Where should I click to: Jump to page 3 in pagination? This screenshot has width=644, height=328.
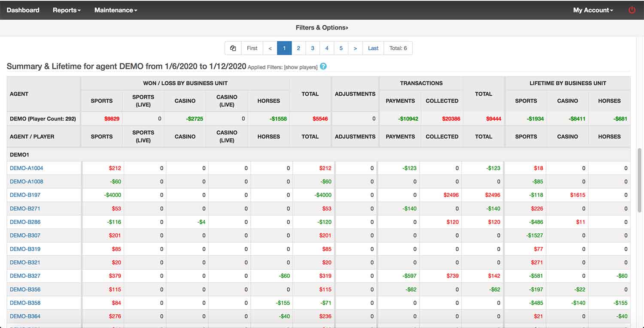[x=313, y=48]
